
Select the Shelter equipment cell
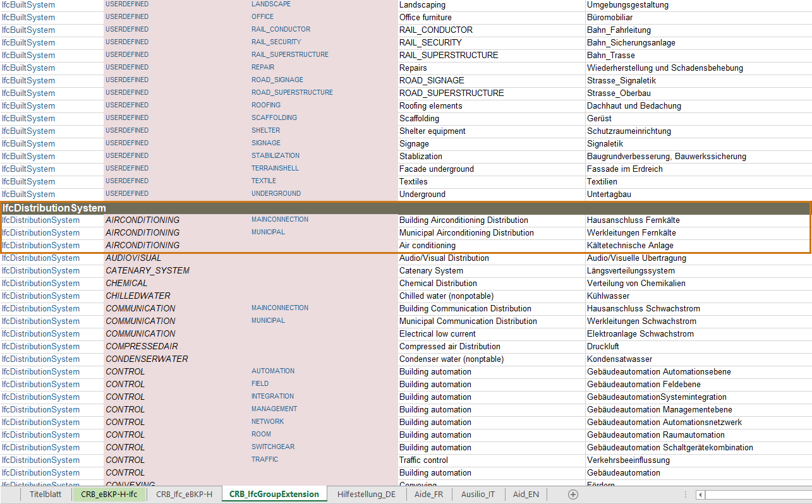[x=491, y=131]
